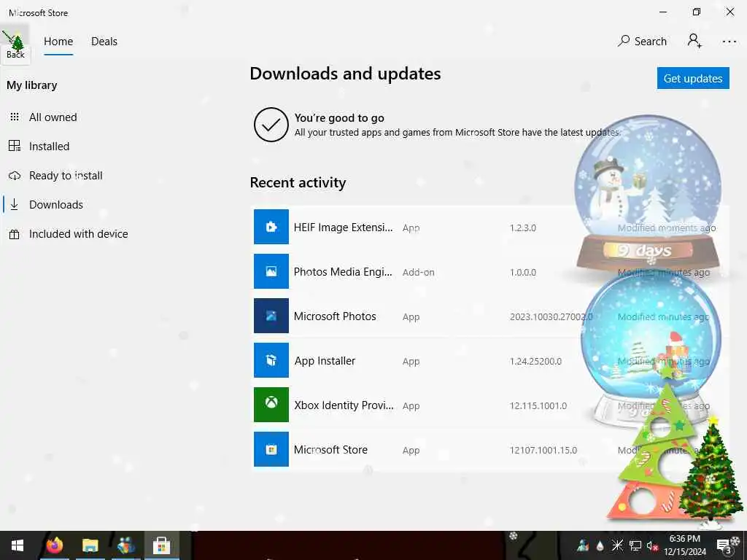Viewport: 747px width, 560px height.
Task: Open Microsoft Store entry in recent activity
Action: 330,449
